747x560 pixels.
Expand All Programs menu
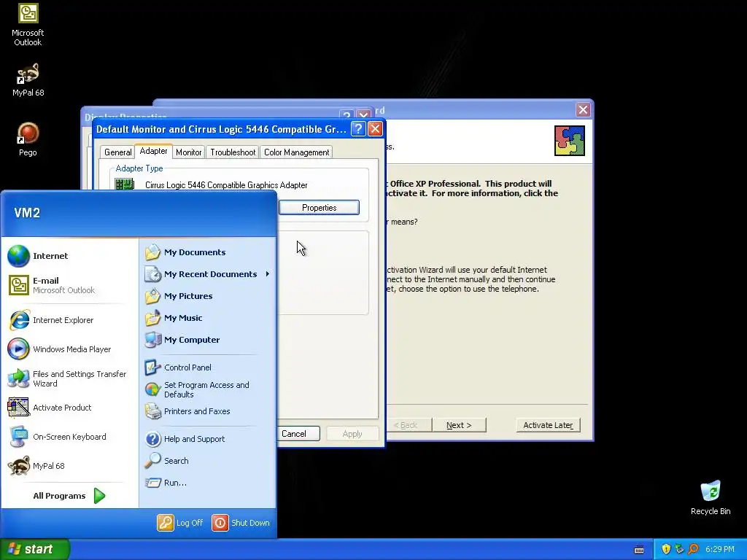click(69, 496)
